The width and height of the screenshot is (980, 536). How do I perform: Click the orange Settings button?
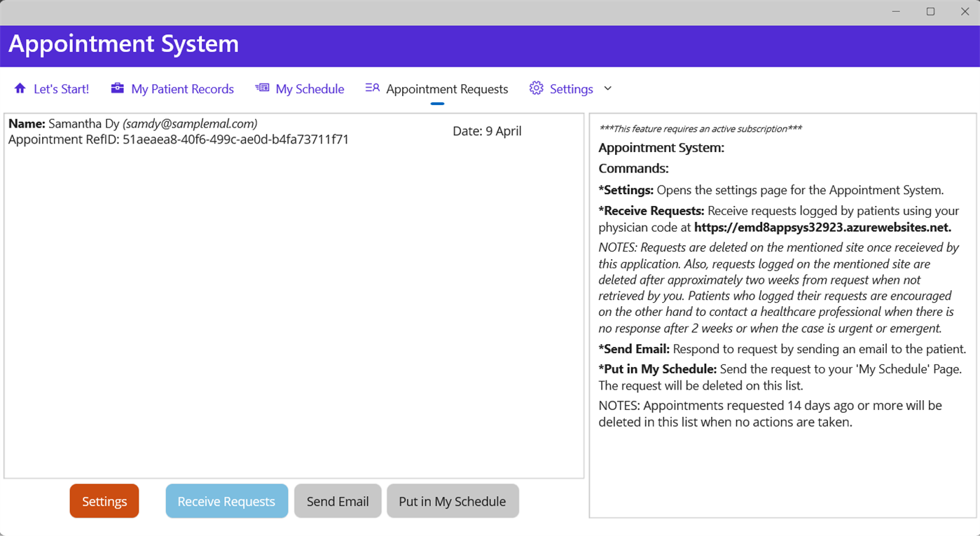(x=104, y=501)
